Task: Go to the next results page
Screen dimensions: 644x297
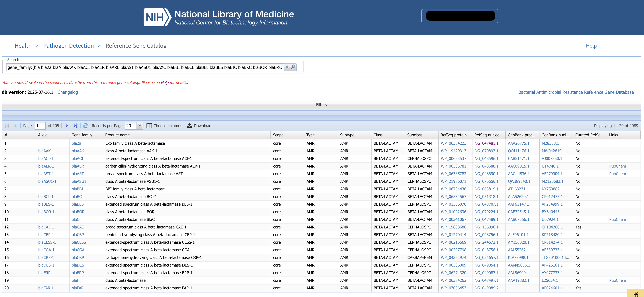Action: (66, 126)
